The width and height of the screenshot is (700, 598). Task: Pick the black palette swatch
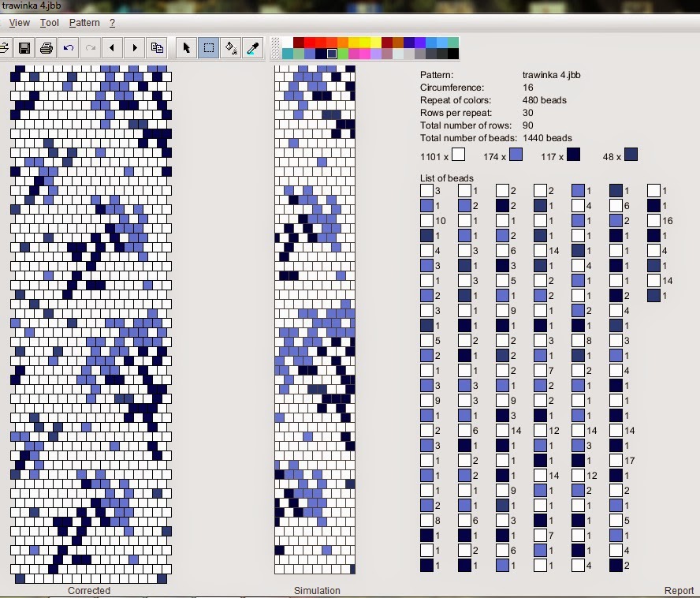(453, 54)
